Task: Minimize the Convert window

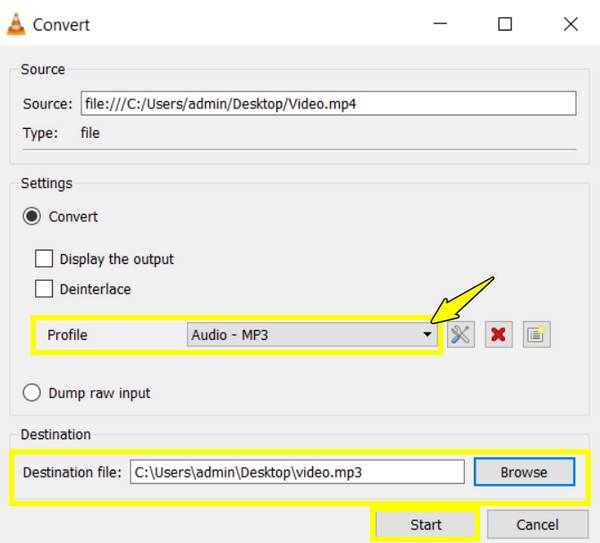Action: tap(440, 24)
